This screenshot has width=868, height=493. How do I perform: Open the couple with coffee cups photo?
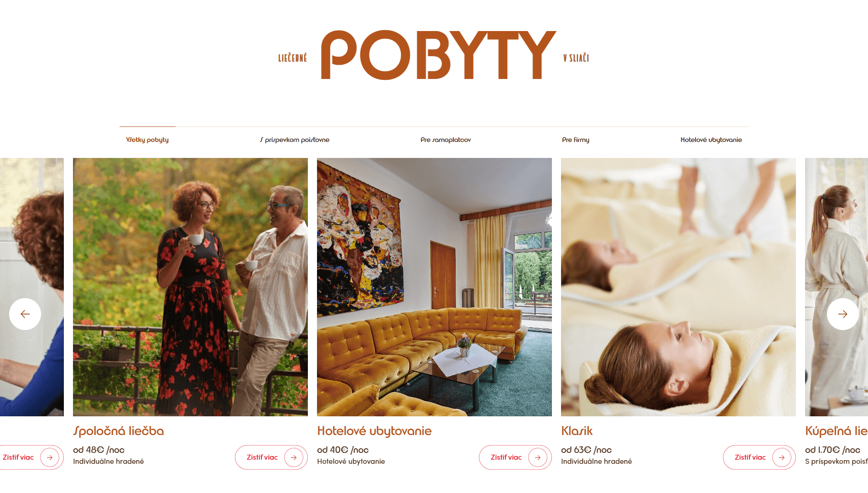coord(190,287)
